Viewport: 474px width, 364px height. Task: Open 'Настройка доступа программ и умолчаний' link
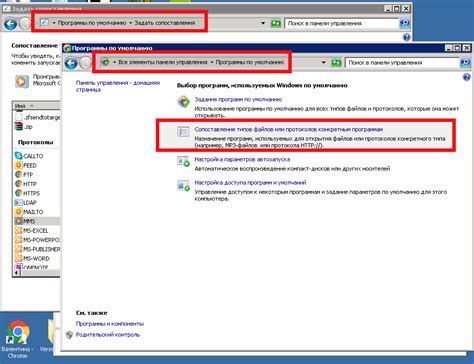point(250,183)
